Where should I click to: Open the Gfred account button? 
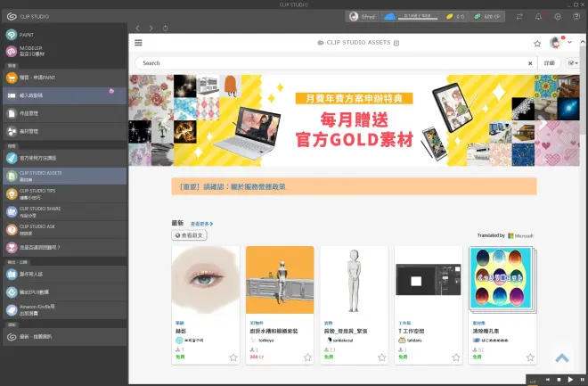pos(363,17)
